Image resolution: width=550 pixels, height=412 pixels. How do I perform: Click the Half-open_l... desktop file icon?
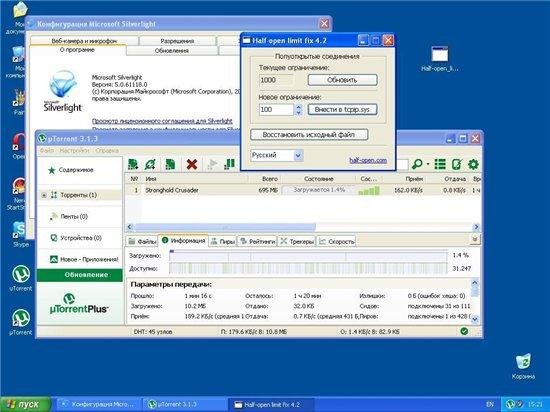click(440, 59)
